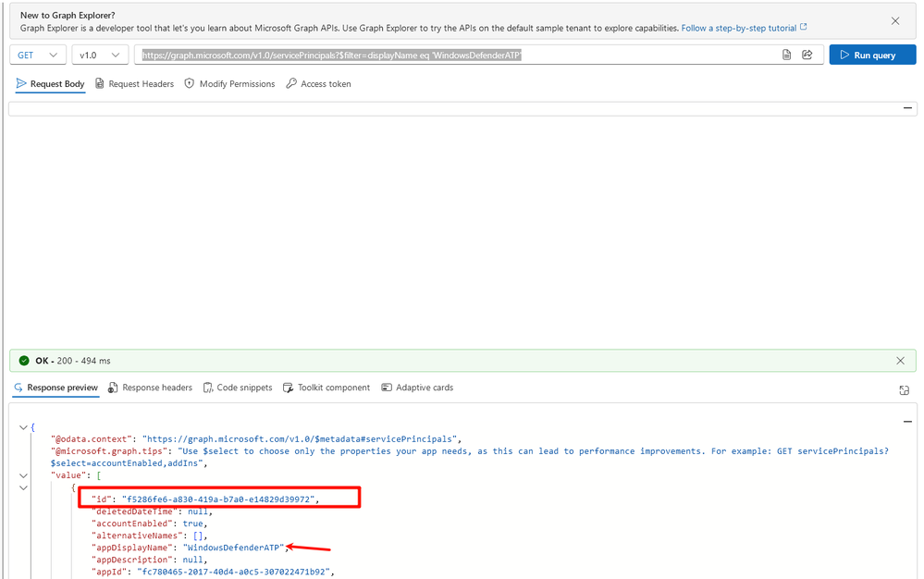
Task: Click the "appId" value fc780465-2017-40d4-a0c5-307022471b92
Action: pos(233,572)
